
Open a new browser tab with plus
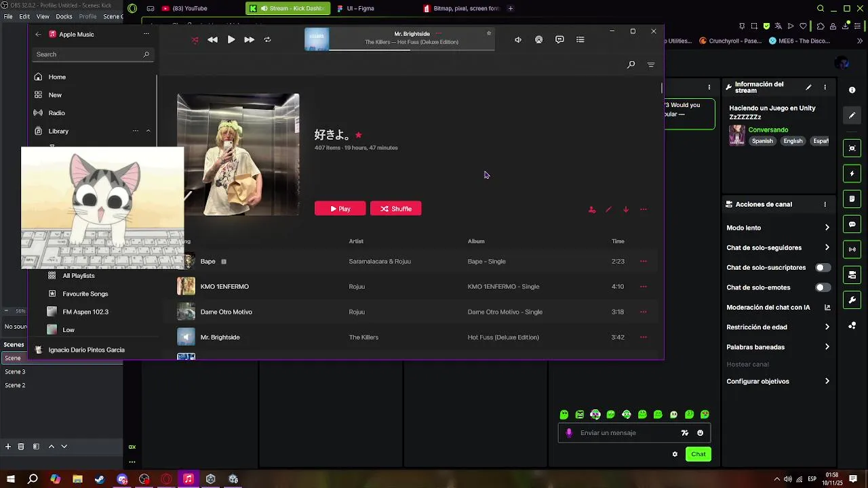510,8
